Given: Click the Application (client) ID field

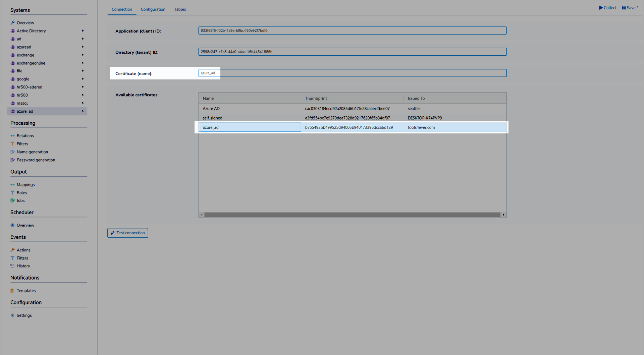Looking at the screenshot, I should point(352,31).
